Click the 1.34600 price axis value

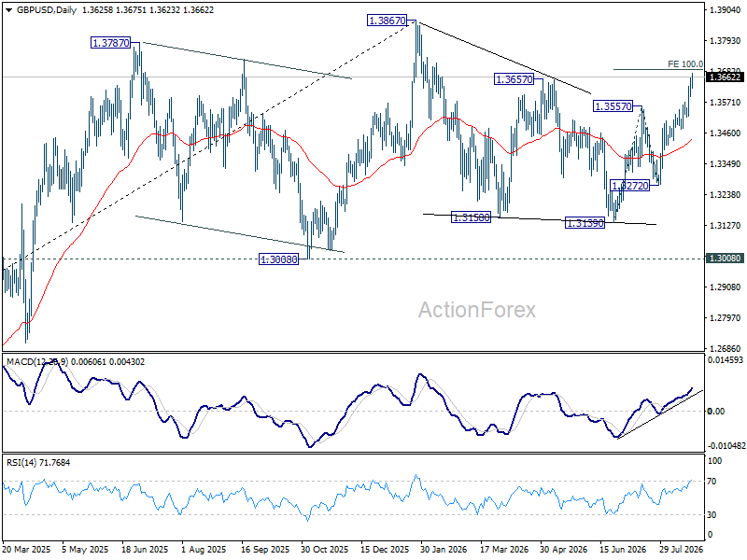[x=726, y=133]
